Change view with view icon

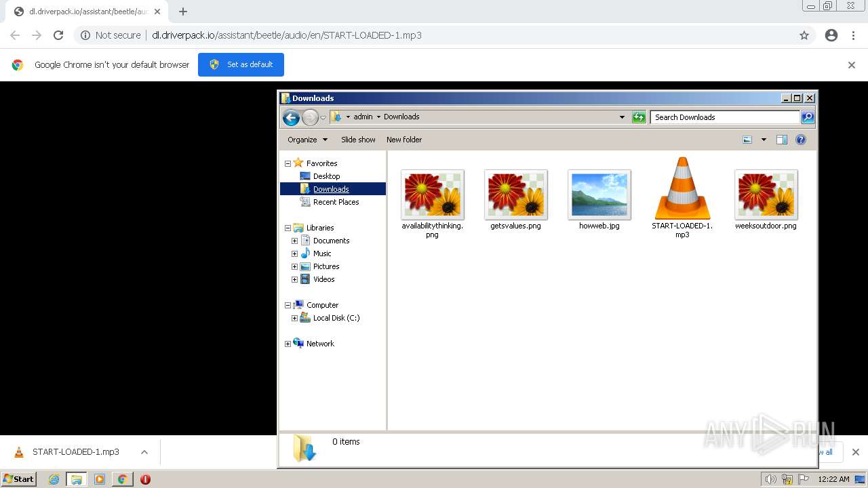[747, 140]
